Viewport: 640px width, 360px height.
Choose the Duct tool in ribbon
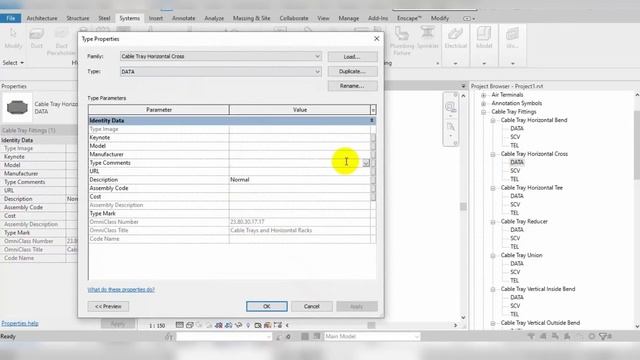click(37, 38)
